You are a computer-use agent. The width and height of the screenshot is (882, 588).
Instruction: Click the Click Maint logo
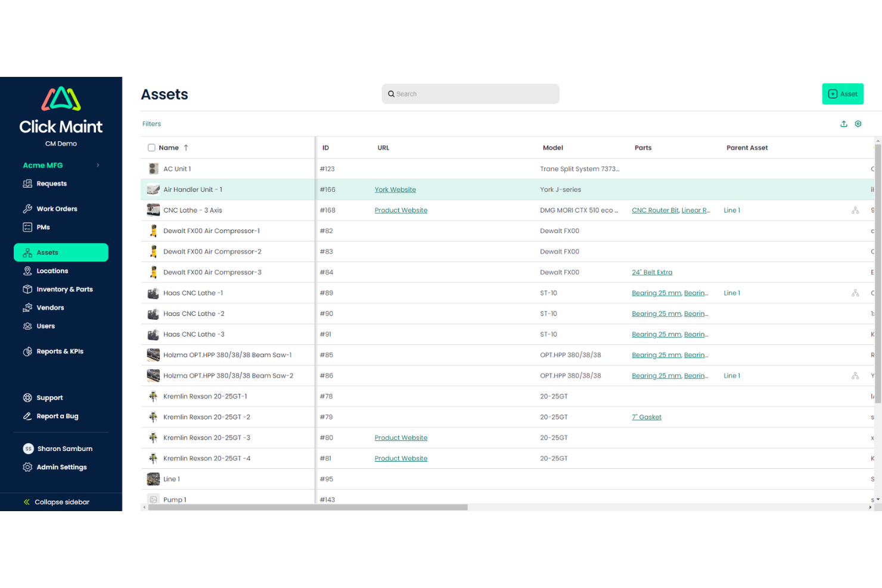(61, 111)
